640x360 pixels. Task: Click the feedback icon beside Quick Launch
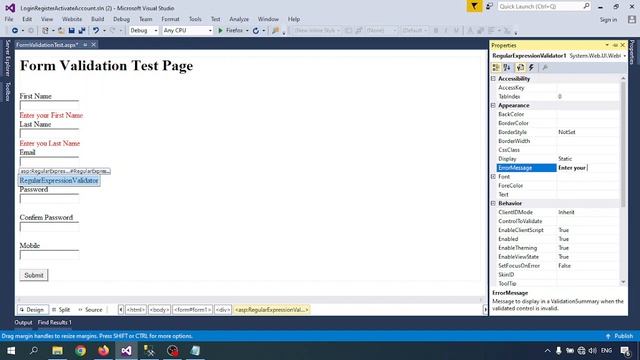(x=489, y=6)
